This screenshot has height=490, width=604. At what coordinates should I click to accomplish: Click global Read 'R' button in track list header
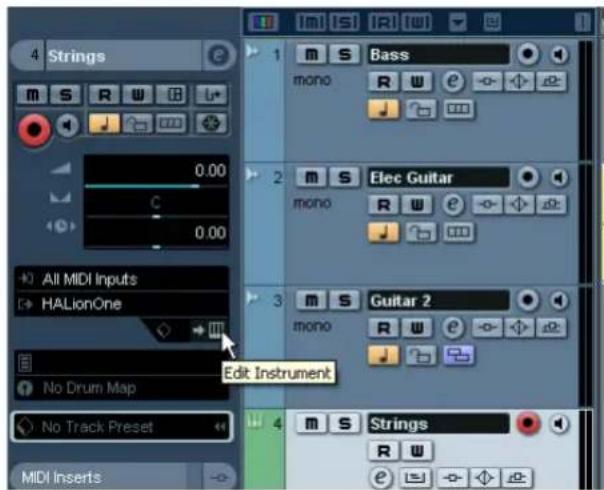click(383, 22)
